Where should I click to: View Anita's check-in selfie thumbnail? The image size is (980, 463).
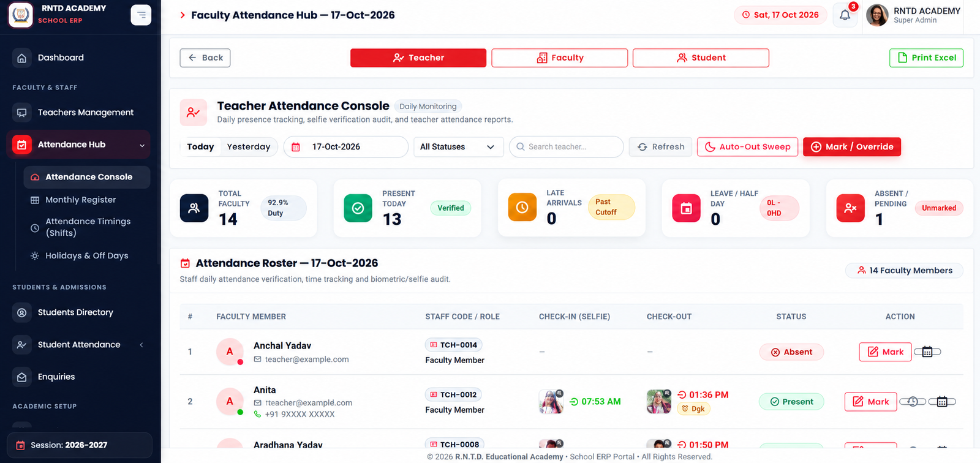(551, 401)
